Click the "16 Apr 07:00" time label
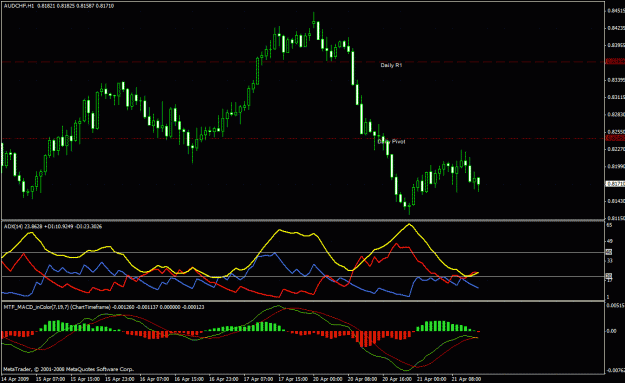 (154, 379)
